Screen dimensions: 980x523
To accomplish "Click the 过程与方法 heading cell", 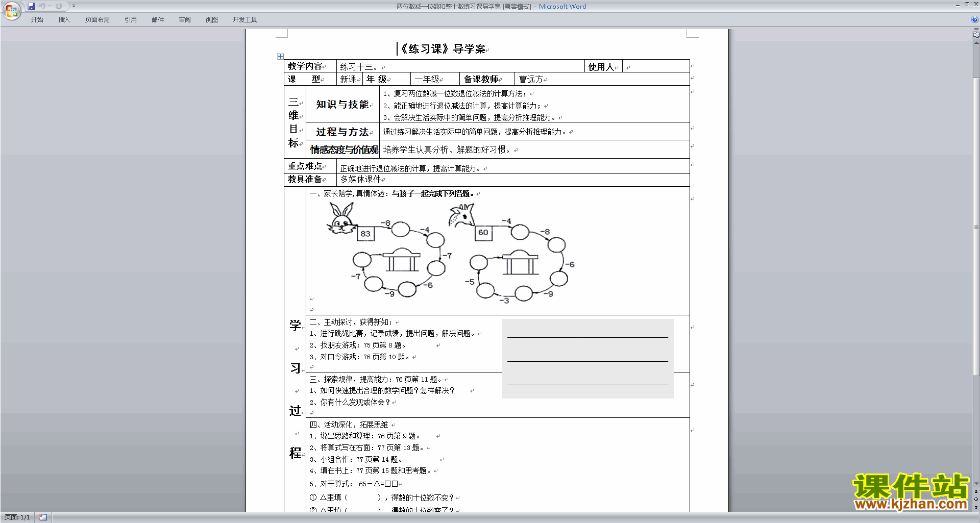I will [x=342, y=132].
